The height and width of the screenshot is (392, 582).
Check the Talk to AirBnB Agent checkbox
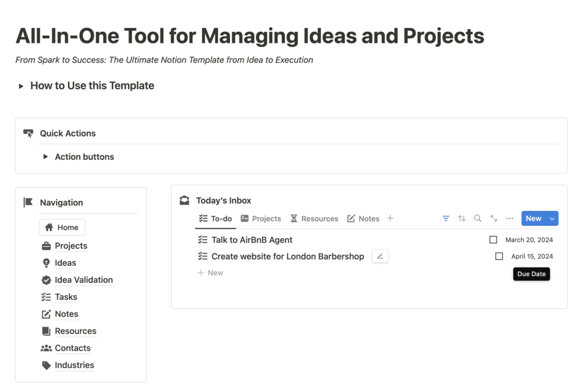(493, 240)
